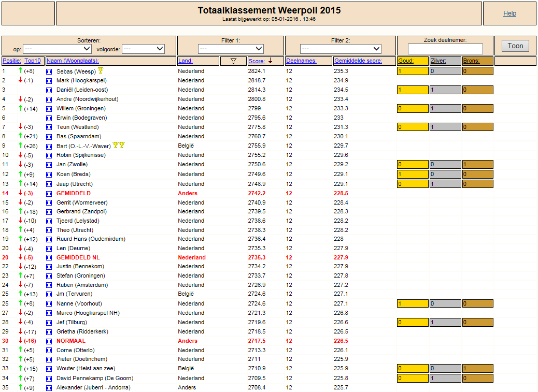Click the info icon of the red GEMIDDELD row

pyautogui.click(x=49, y=194)
